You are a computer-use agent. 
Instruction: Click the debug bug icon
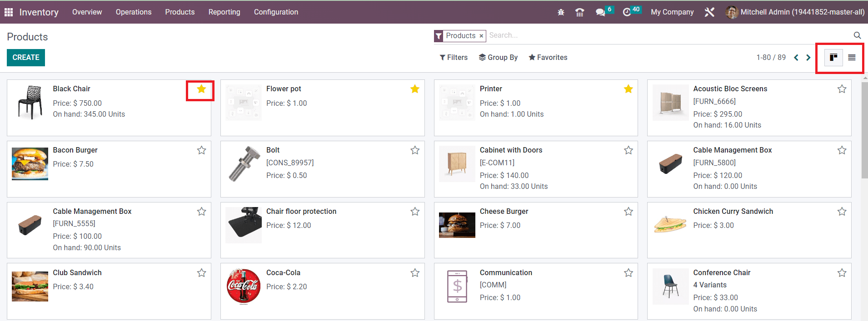561,12
